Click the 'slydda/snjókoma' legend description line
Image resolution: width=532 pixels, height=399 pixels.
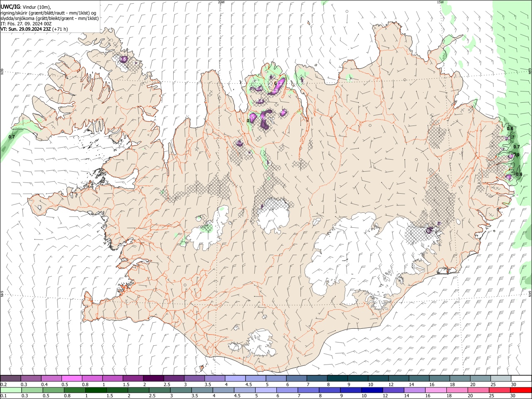click(x=49, y=18)
